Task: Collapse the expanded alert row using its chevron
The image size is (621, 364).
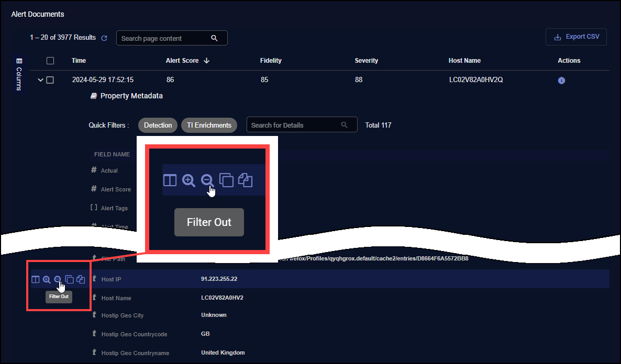Action: [x=40, y=80]
